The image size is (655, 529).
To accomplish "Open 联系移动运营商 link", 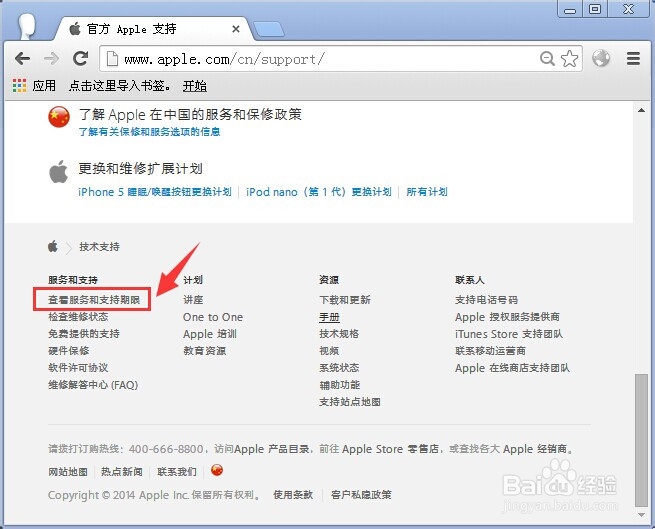I will [x=490, y=351].
